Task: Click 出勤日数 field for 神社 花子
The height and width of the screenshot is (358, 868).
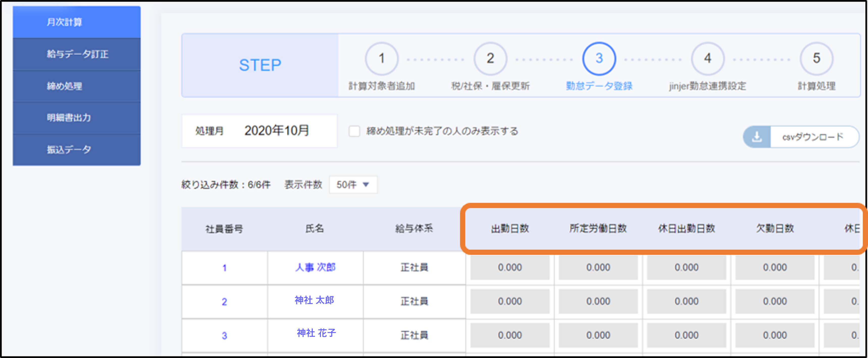Action: pos(510,335)
